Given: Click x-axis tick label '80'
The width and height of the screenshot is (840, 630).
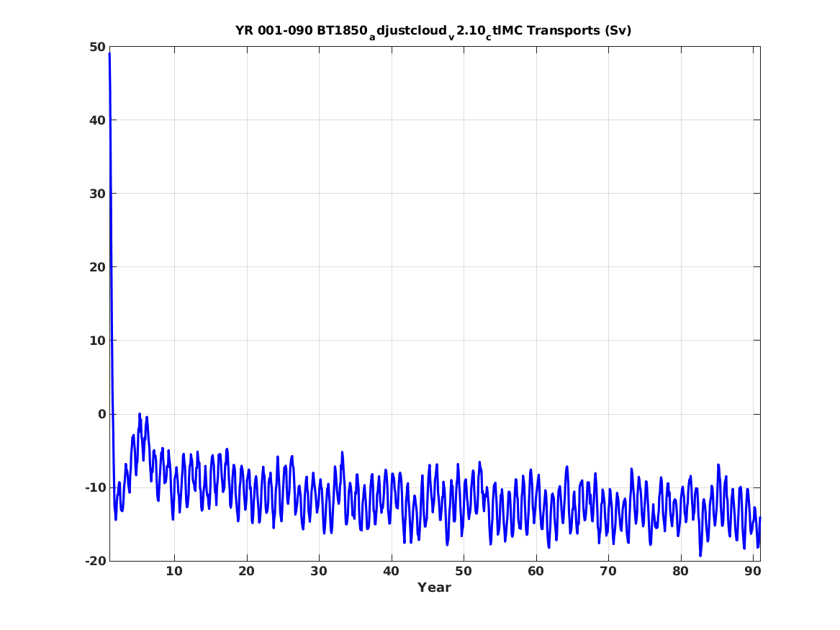Looking at the screenshot, I should point(680,572).
